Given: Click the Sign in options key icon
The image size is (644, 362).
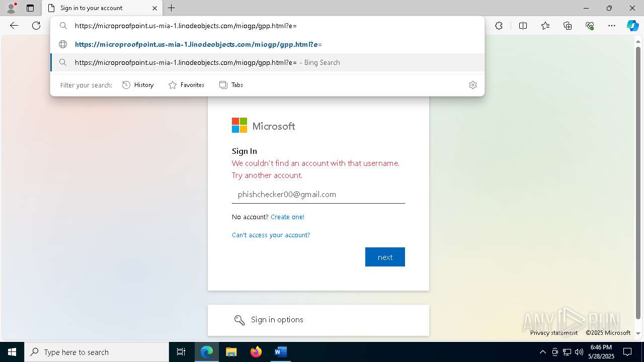Looking at the screenshot, I should pyautogui.click(x=239, y=320).
